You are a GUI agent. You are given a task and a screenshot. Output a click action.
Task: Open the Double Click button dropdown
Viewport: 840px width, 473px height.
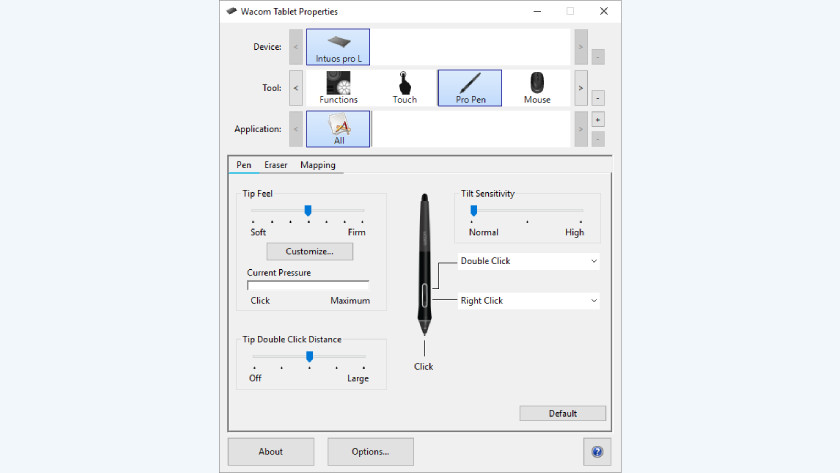(x=528, y=261)
